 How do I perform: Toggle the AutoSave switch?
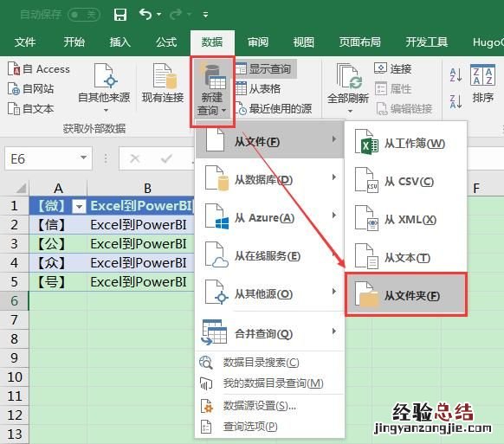84,15
